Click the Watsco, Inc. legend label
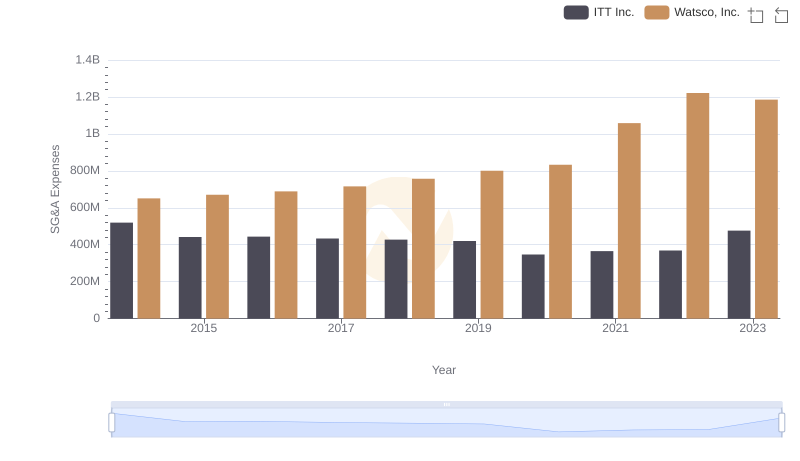800x461 pixels. (707, 12)
